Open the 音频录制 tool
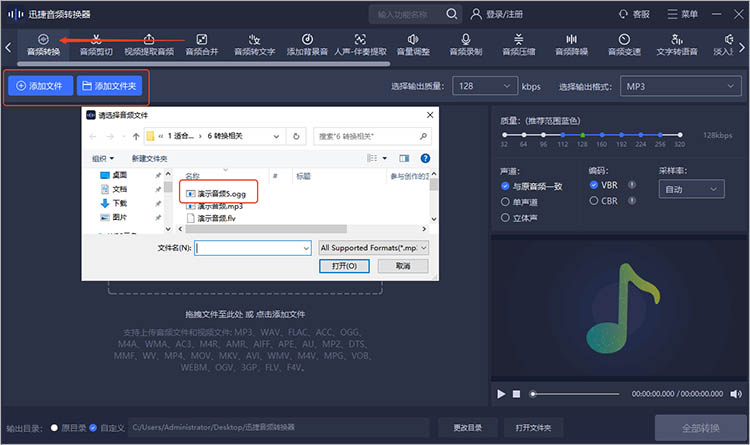The height and width of the screenshot is (445, 750). point(466,45)
